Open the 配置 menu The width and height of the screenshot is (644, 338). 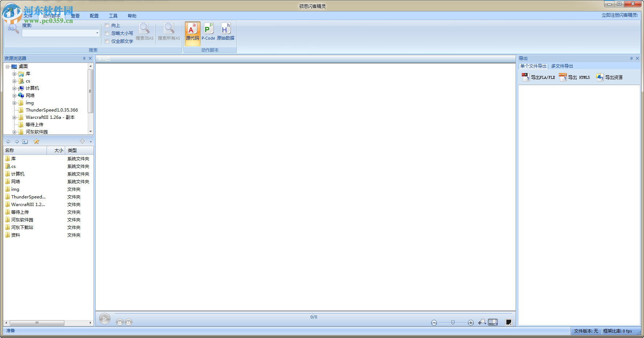[x=94, y=16]
